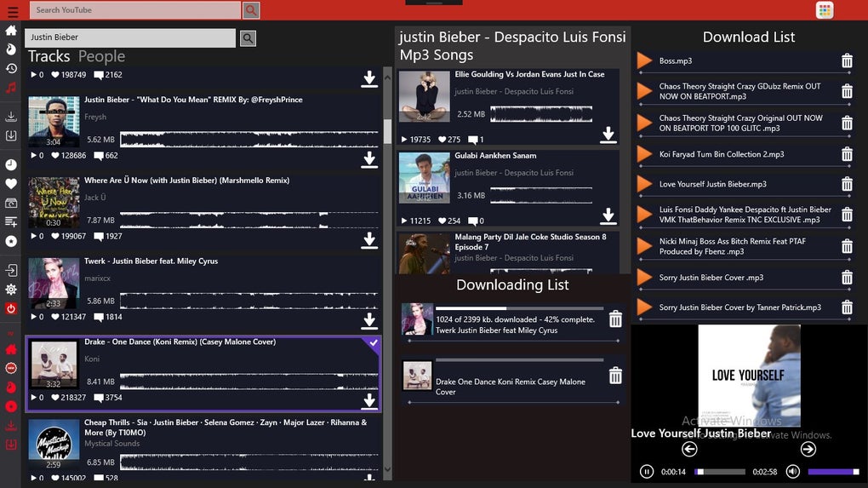This screenshot has height=488, width=868.
Task: Open artist link Freysh
Action: coord(95,117)
